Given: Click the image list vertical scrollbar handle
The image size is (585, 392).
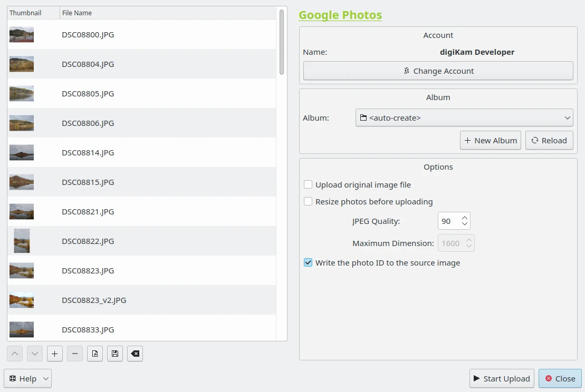Looking at the screenshot, I should click(x=282, y=42).
